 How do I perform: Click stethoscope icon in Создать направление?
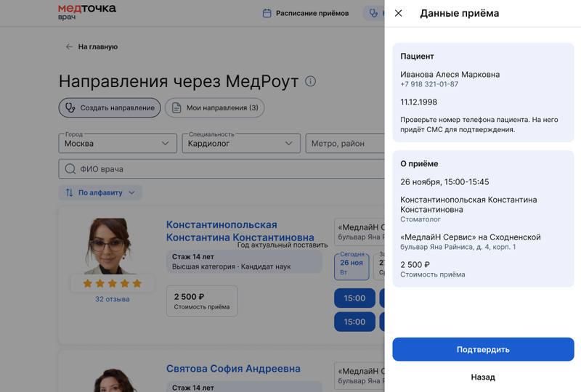coord(70,108)
